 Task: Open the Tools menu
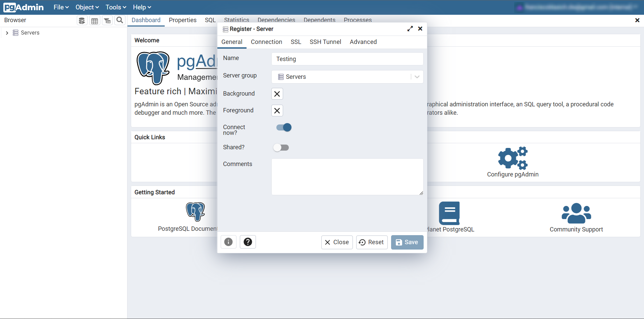116,7
